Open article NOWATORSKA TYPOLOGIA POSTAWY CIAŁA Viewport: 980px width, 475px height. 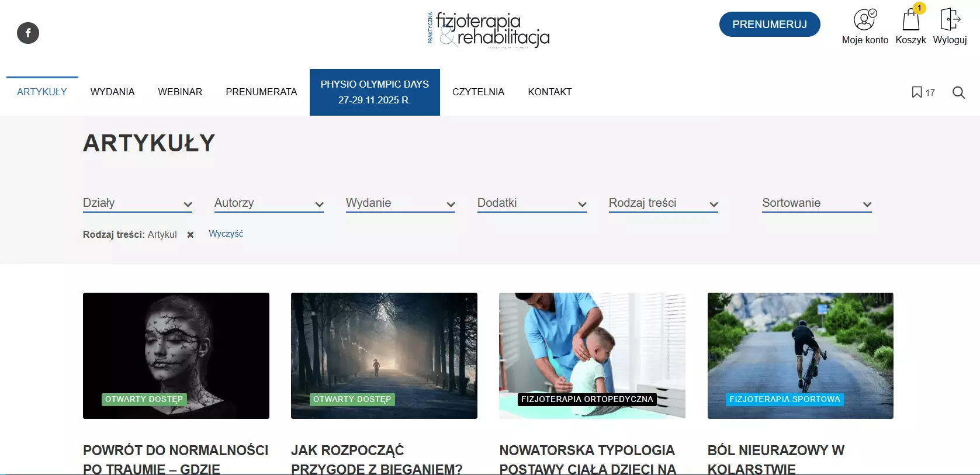pyautogui.click(x=587, y=459)
